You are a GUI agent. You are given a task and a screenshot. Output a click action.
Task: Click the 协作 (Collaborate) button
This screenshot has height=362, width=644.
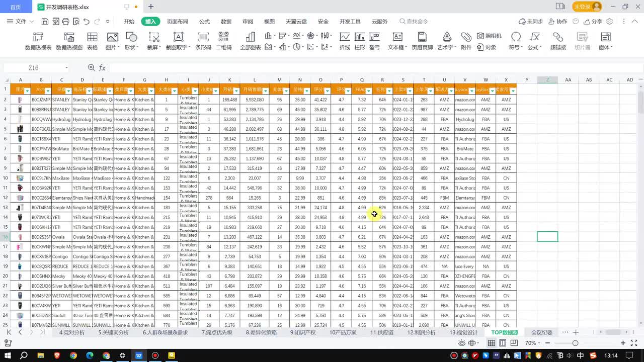558,22
